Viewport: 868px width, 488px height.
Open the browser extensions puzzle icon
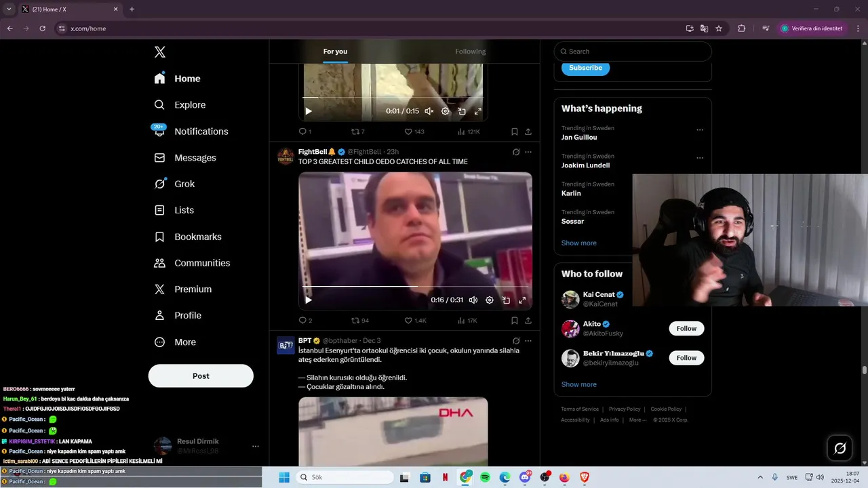741,28
